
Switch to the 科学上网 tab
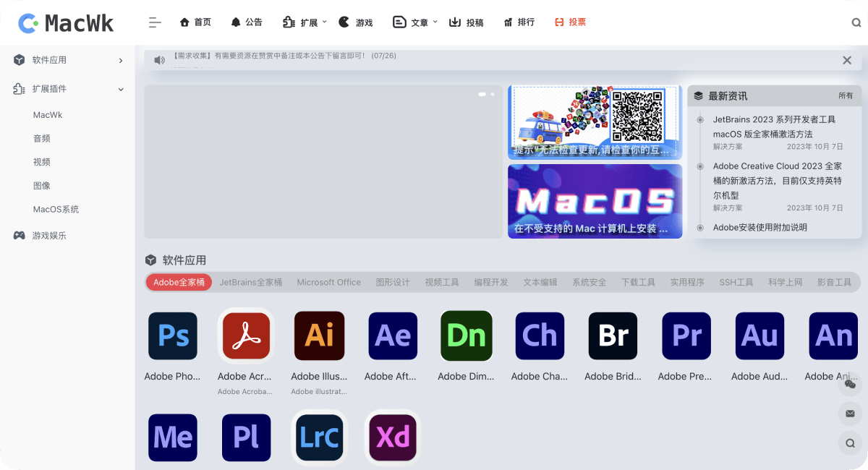click(786, 282)
